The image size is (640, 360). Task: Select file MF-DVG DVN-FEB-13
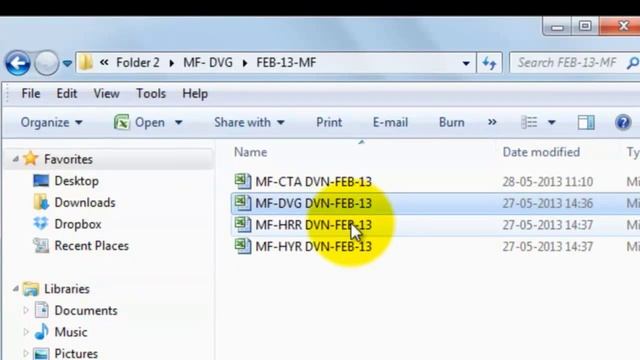click(x=313, y=203)
